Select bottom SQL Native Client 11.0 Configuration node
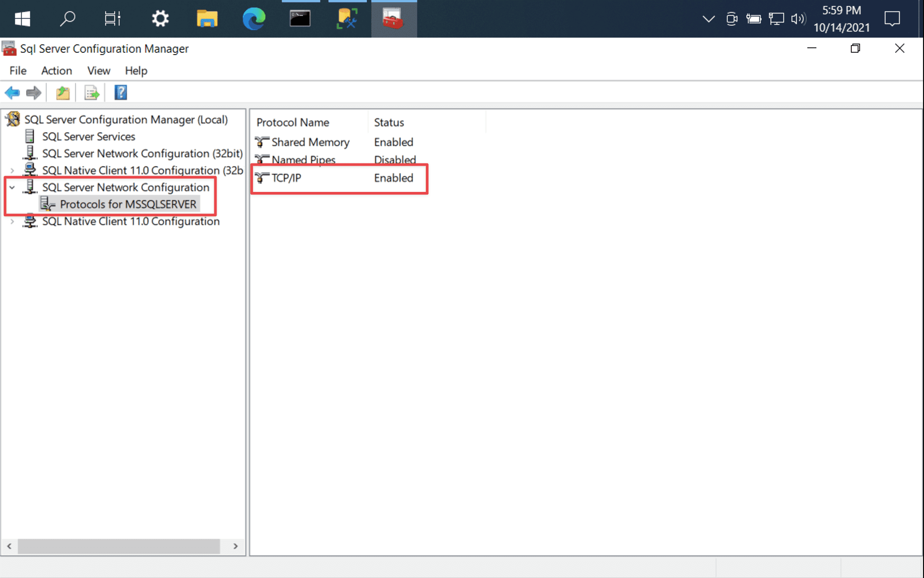924x578 pixels. 131,221
